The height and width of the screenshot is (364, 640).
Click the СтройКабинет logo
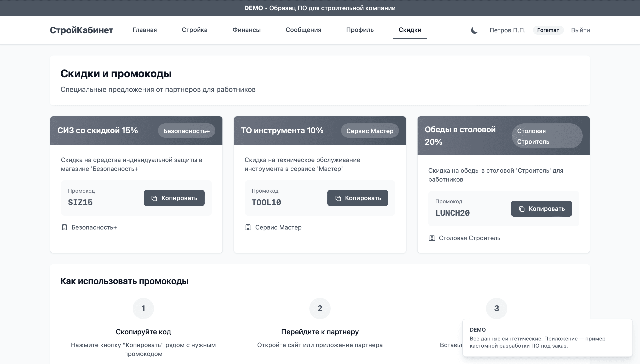coord(81,30)
